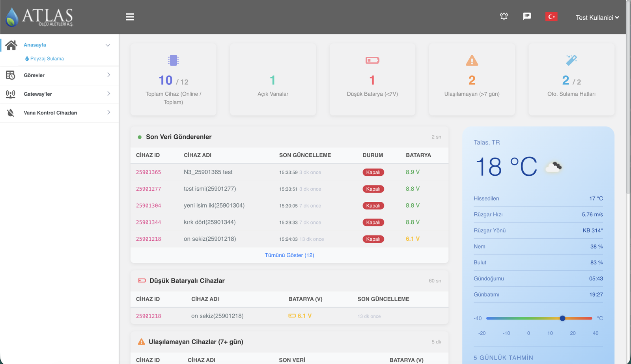
Task: Open the Test Kullanici user menu
Action: pyautogui.click(x=597, y=17)
